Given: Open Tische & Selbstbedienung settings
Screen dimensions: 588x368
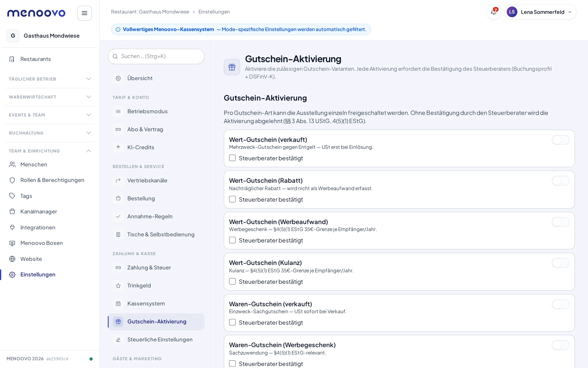Looking at the screenshot, I should click(156, 235).
